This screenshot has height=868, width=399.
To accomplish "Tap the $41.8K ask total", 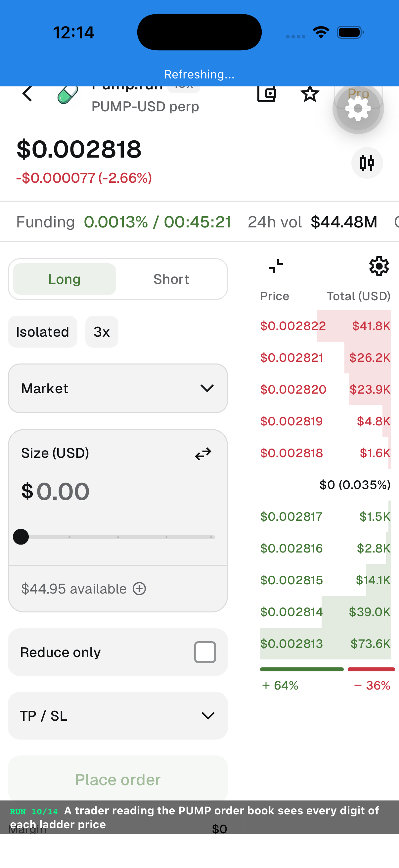I will [x=371, y=325].
